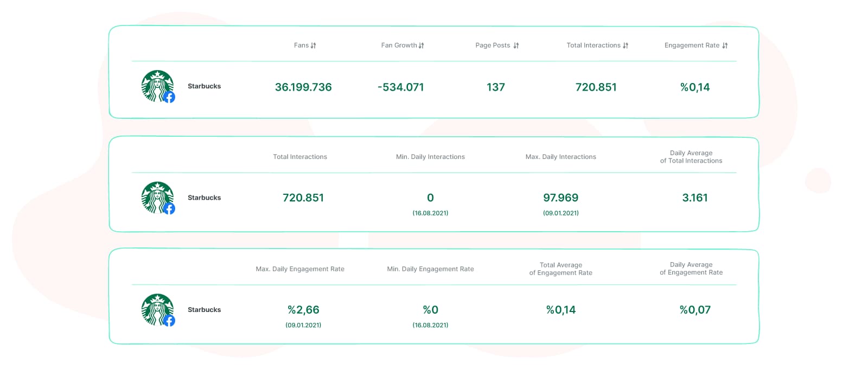This screenshot has height=369, width=868.
Task: Select 720.851 in the Min. Daily Interactions table
Action: (303, 198)
